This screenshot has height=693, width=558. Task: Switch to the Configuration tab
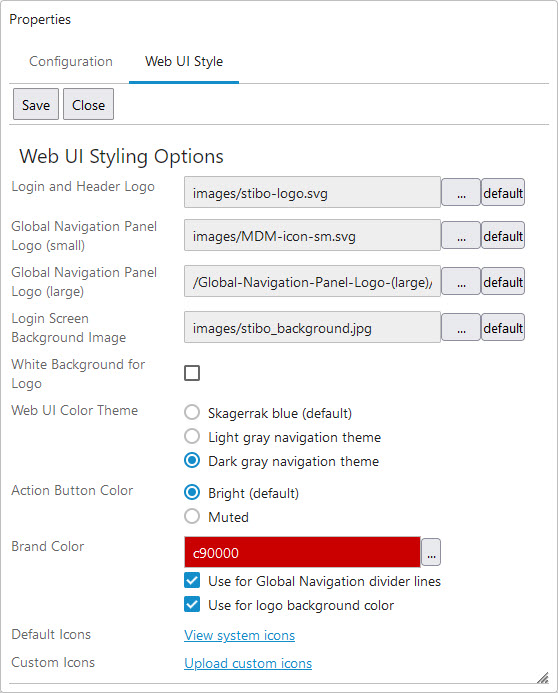71,61
